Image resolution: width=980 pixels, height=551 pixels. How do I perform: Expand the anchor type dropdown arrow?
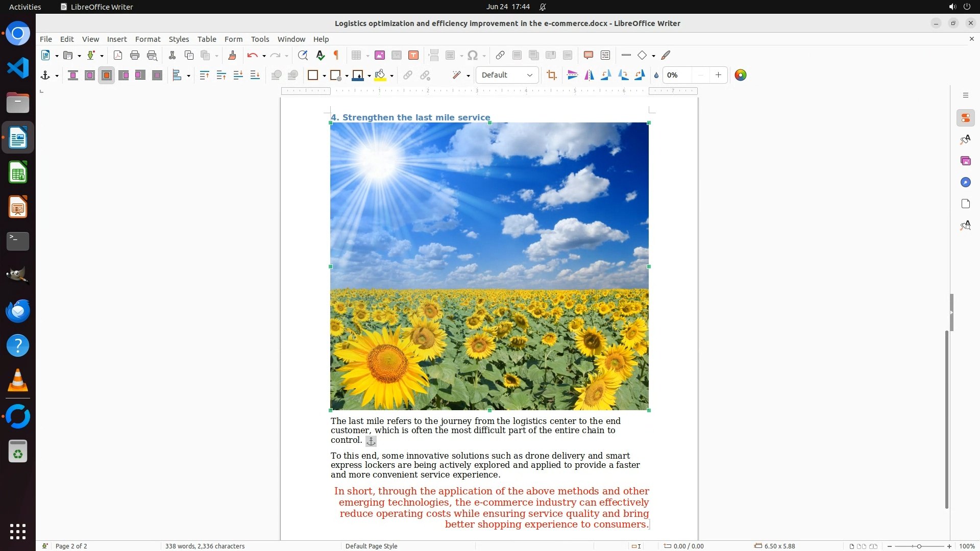point(57,76)
